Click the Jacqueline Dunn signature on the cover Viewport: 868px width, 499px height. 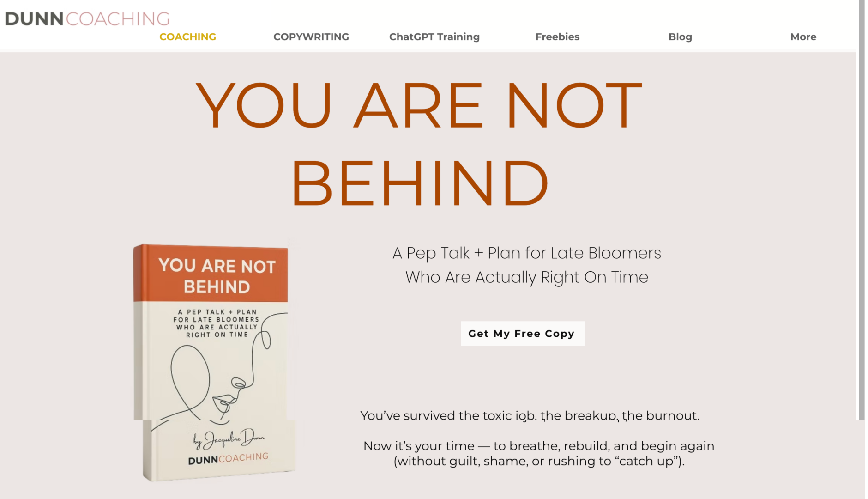(x=229, y=439)
